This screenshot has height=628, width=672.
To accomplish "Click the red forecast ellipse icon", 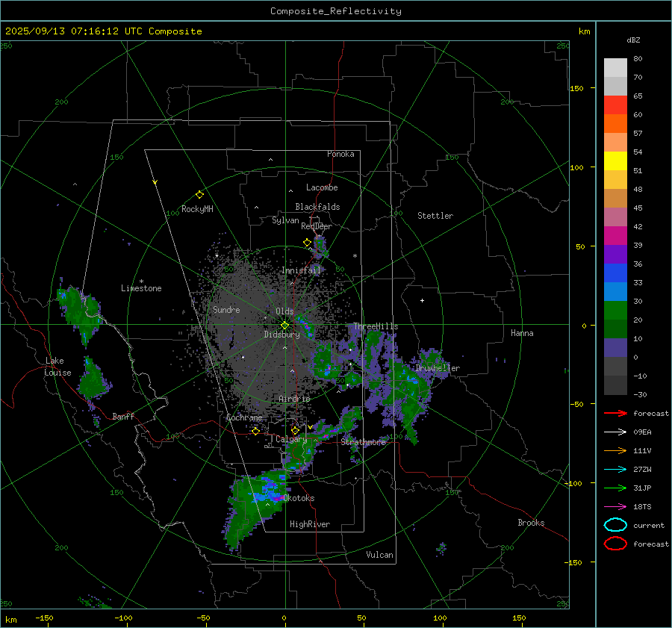I will pyautogui.click(x=615, y=544).
